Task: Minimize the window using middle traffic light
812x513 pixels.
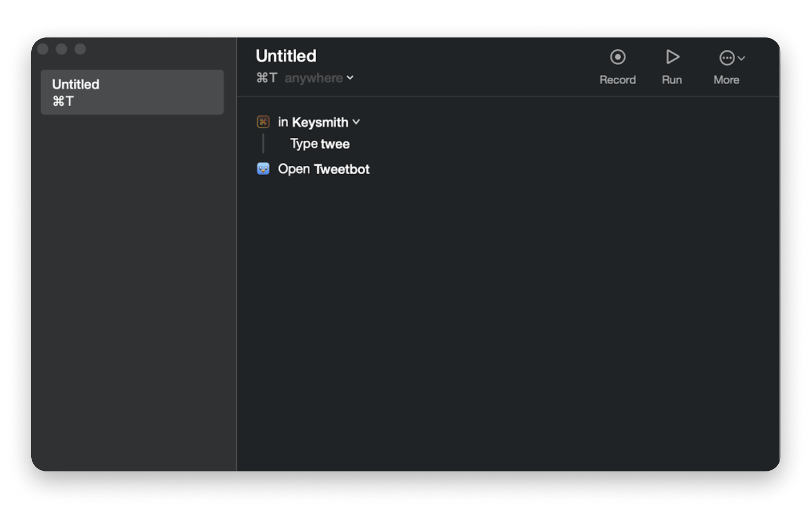Action: (x=61, y=49)
